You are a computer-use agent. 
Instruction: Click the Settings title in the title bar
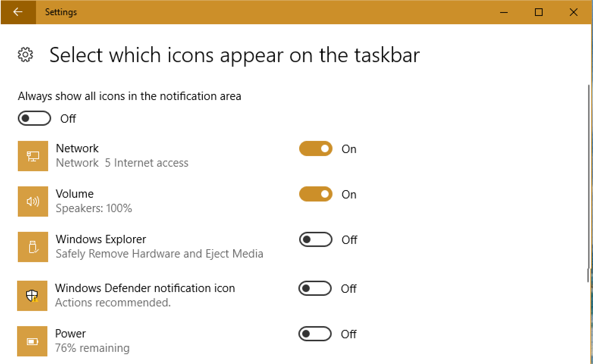click(x=61, y=12)
